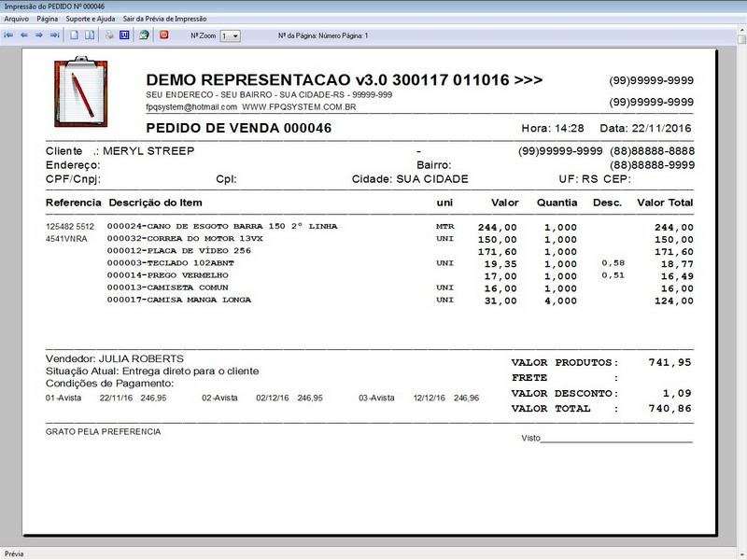Click the 01-Avista installment entry
Screen dimensions: 747x560
coord(106,399)
